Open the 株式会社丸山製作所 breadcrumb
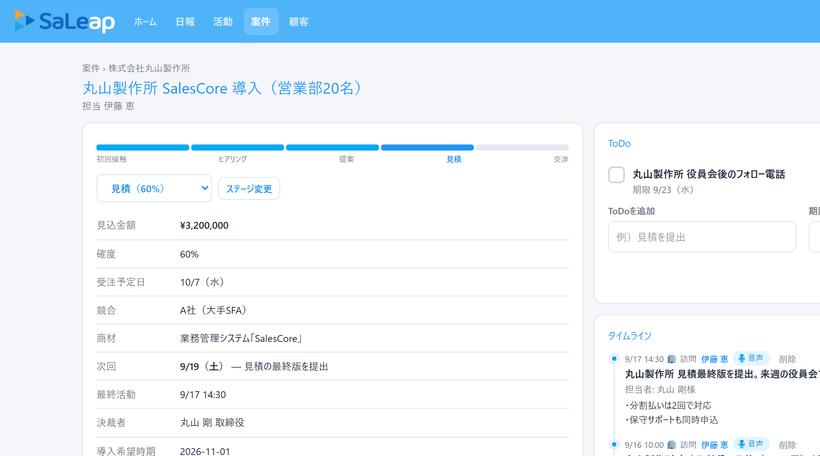This screenshot has height=456, width=820. 149,68
